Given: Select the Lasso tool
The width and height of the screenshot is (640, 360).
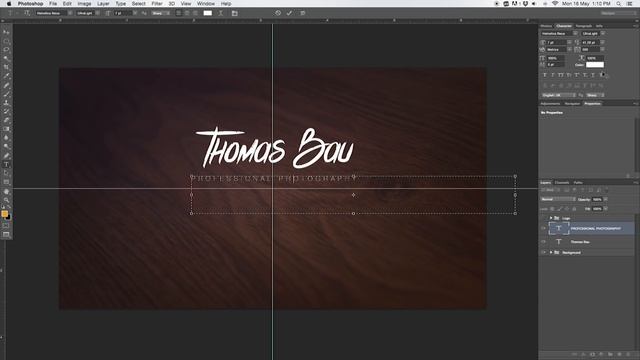Looking at the screenshot, I should [x=6, y=49].
